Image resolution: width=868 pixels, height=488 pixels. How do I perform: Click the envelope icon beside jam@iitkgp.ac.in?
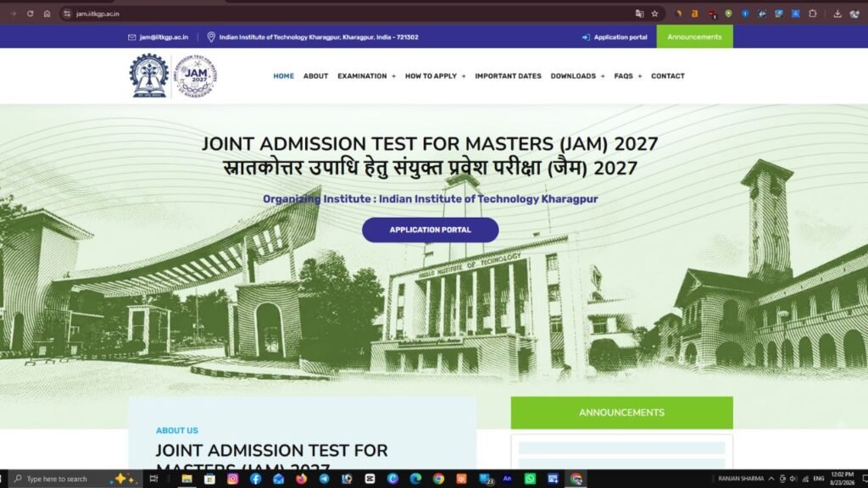tap(131, 37)
